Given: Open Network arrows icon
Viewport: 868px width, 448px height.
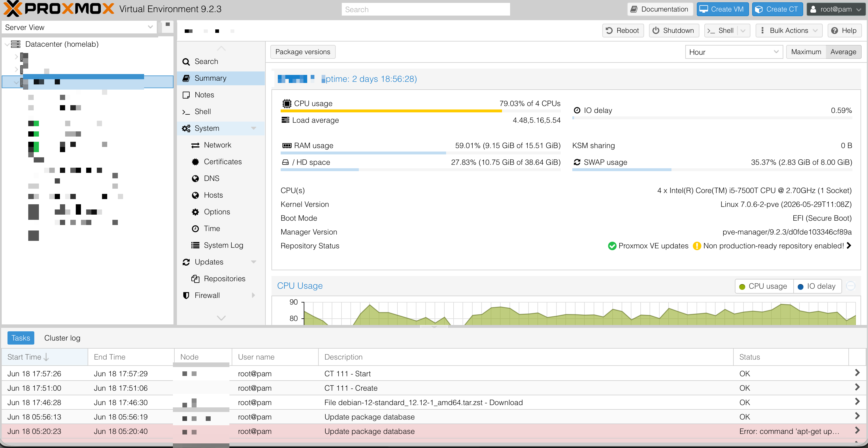Looking at the screenshot, I should [x=195, y=145].
